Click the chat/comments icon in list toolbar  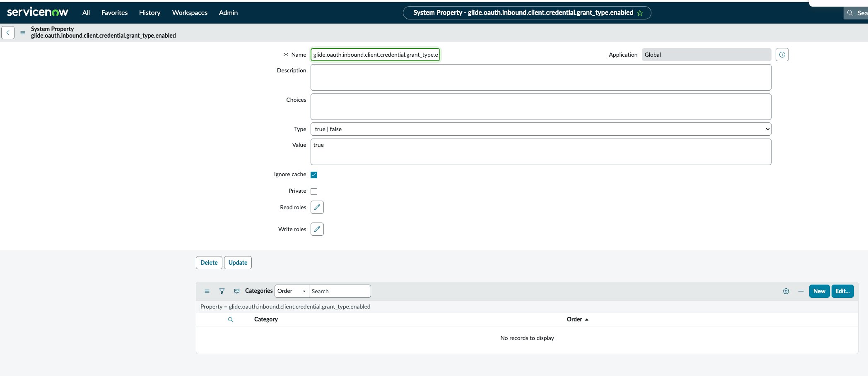tap(236, 291)
